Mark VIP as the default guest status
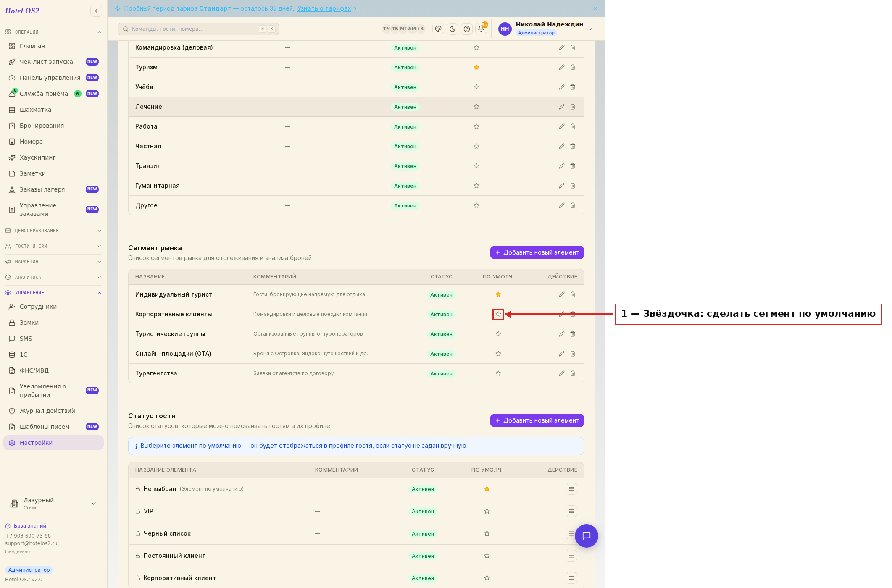 click(x=487, y=511)
